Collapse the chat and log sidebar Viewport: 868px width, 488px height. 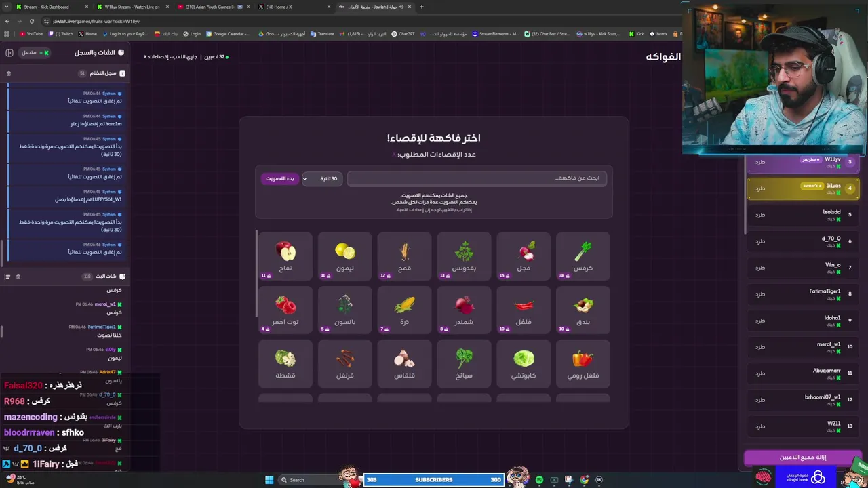[9, 52]
